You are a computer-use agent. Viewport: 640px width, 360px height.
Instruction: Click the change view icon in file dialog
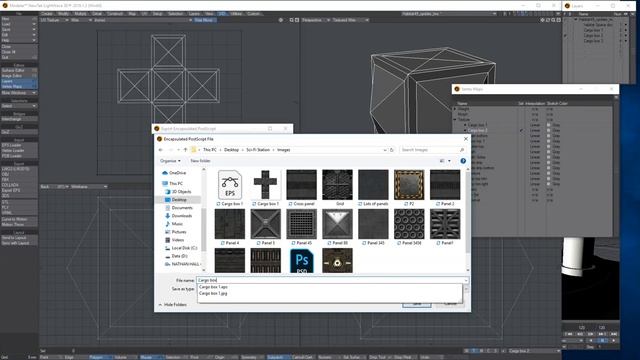pyautogui.click(x=442, y=161)
